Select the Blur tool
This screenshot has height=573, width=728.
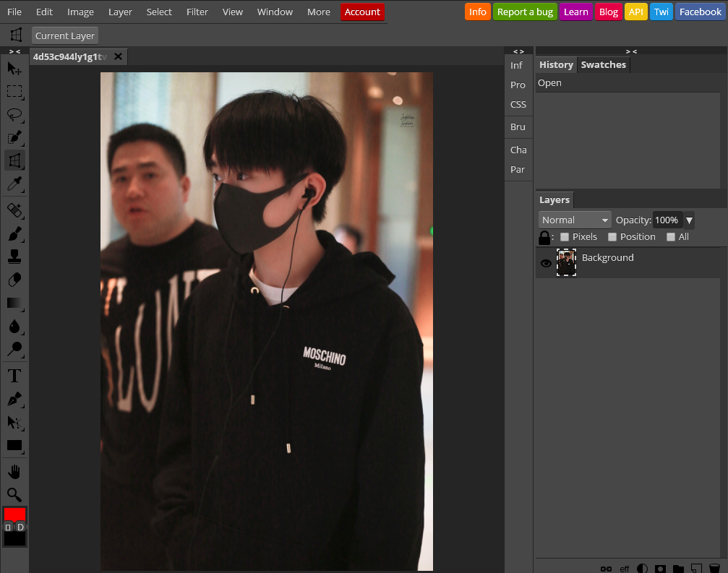click(x=14, y=326)
